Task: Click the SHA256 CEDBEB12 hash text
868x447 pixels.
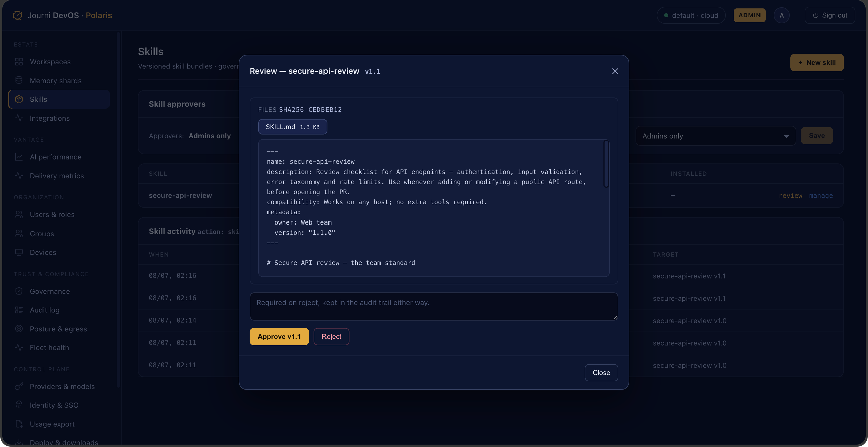Action: tap(310, 110)
